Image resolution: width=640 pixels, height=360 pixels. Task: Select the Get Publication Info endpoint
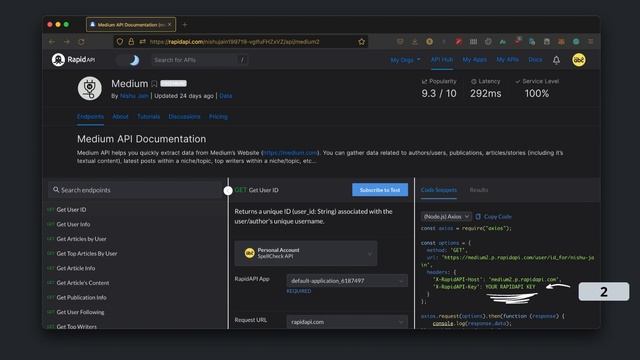(81, 298)
